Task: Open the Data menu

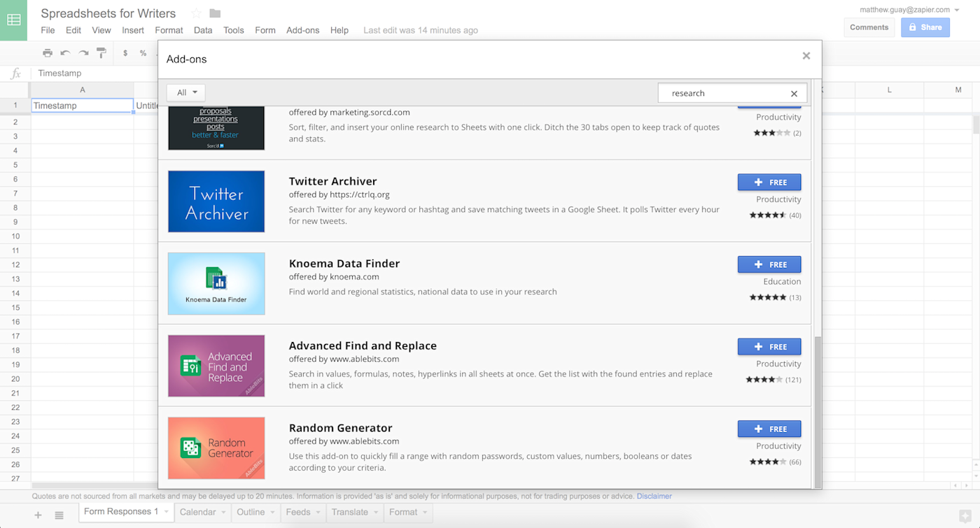Action: (x=203, y=30)
